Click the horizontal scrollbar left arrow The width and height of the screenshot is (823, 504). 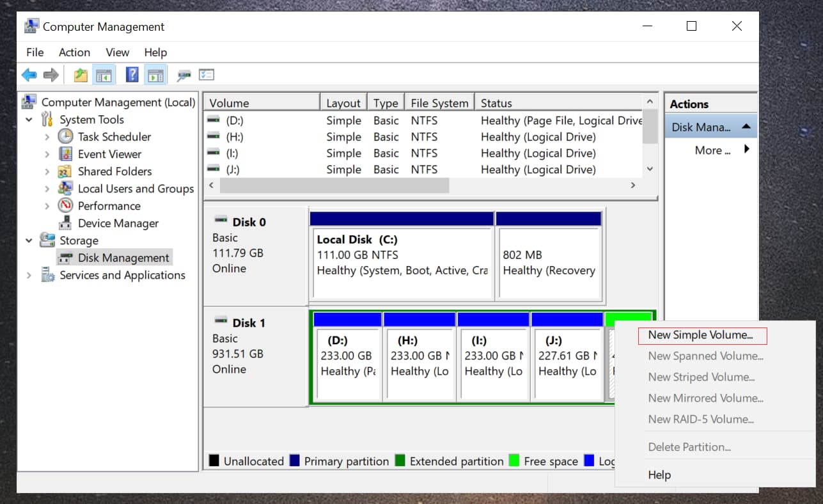pos(212,185)
